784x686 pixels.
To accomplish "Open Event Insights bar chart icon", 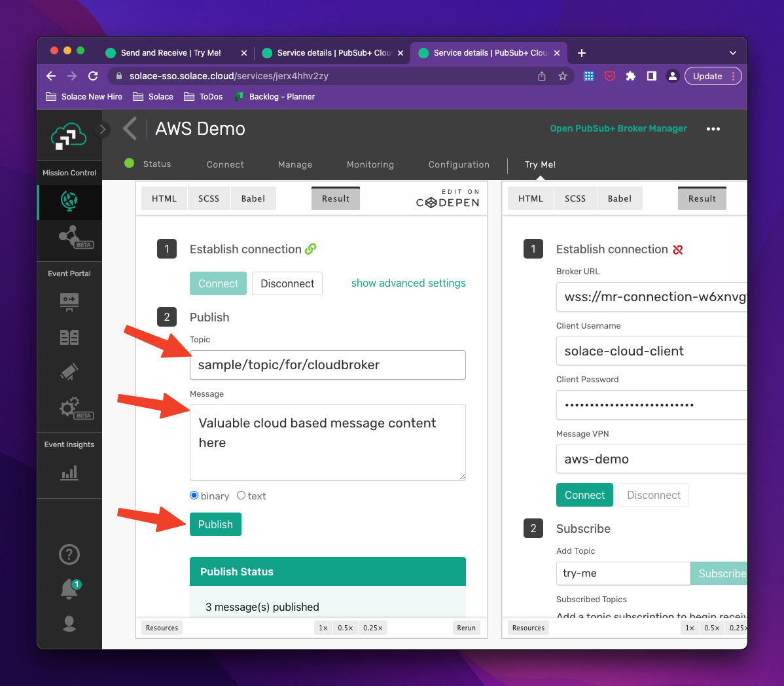I will [69, 472].
